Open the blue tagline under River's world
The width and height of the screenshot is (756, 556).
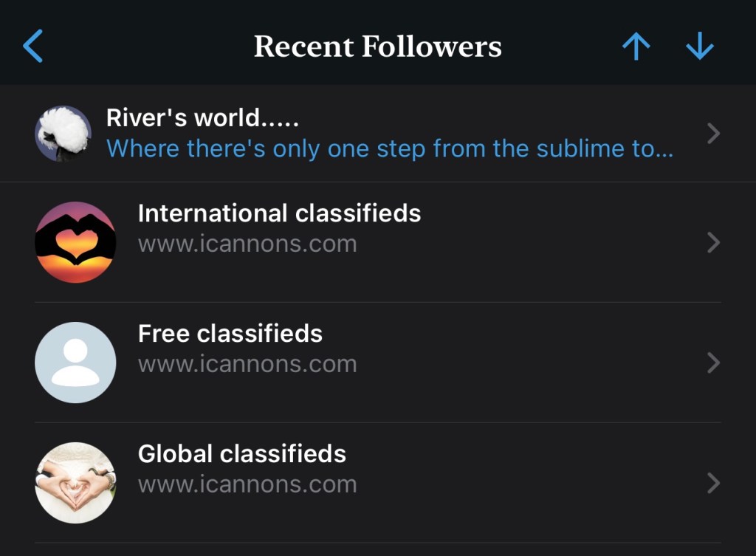click(390, 148)
